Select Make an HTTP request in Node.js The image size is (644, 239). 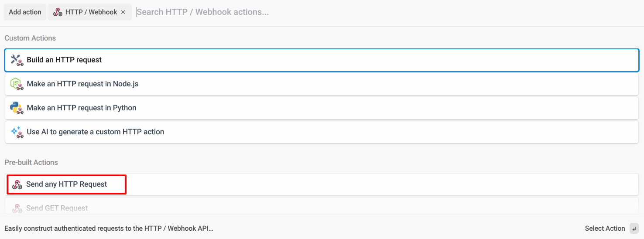pyautogui.click(x=322, y=84)
